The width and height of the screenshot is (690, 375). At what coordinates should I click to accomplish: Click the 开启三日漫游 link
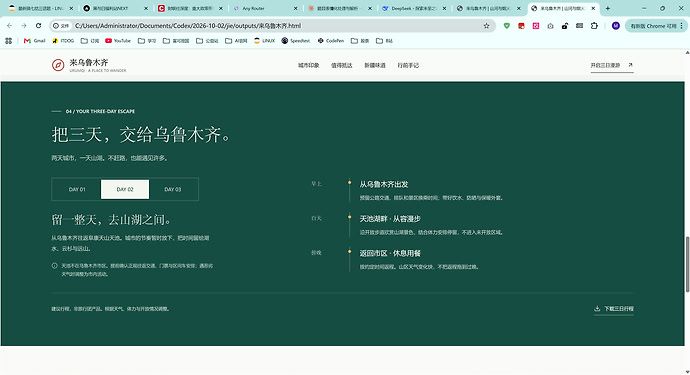[612, 65]
